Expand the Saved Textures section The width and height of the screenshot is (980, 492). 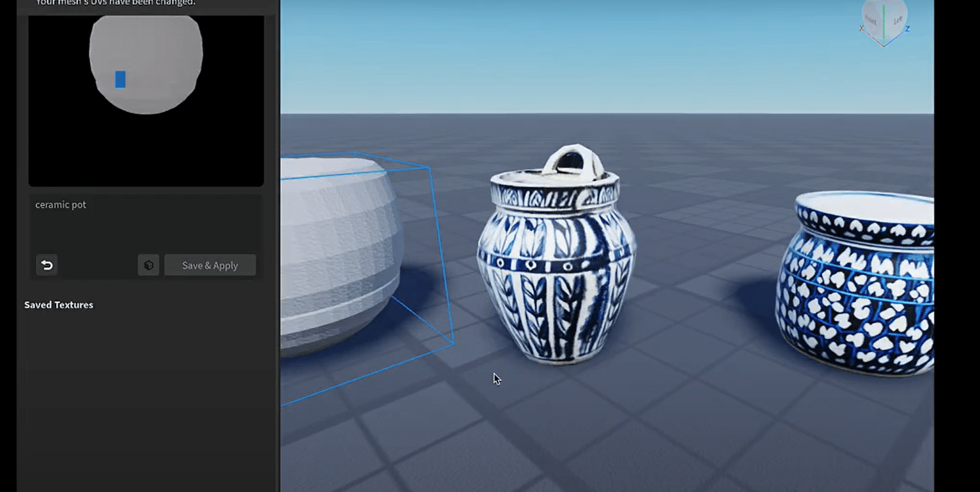[58, 305]
